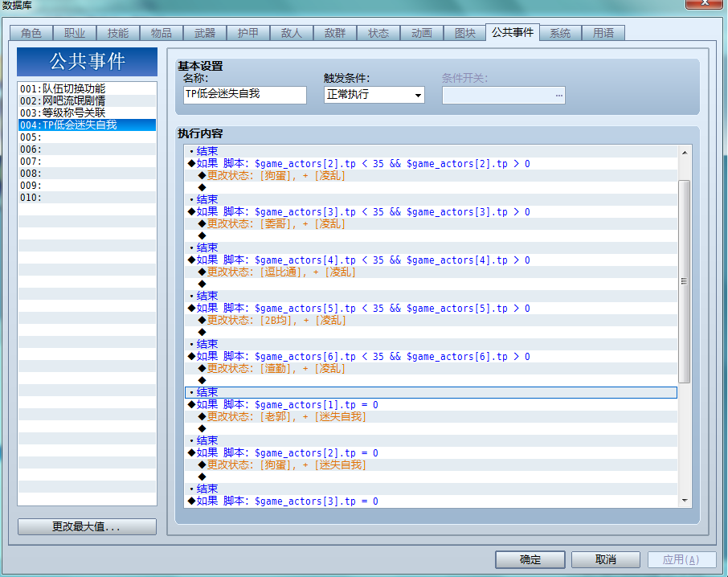Click the 执行内容 vertical scrollbar thumb

[685, 281]
